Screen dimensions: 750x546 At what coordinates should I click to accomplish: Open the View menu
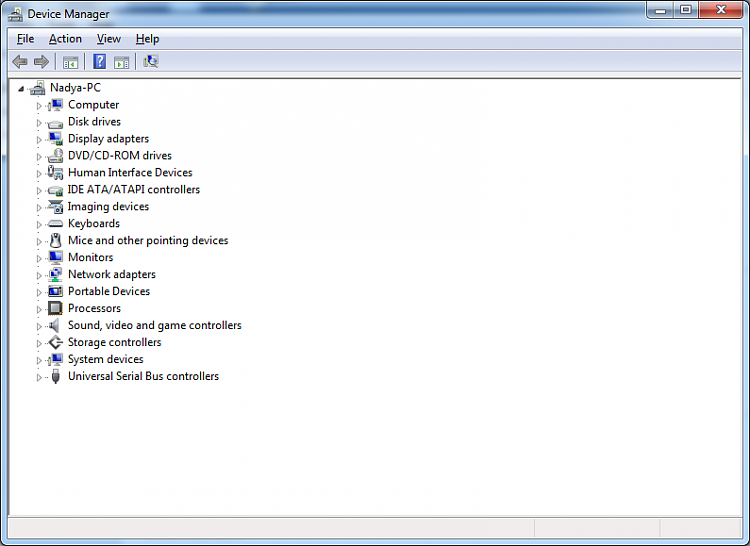coord(109,39)
